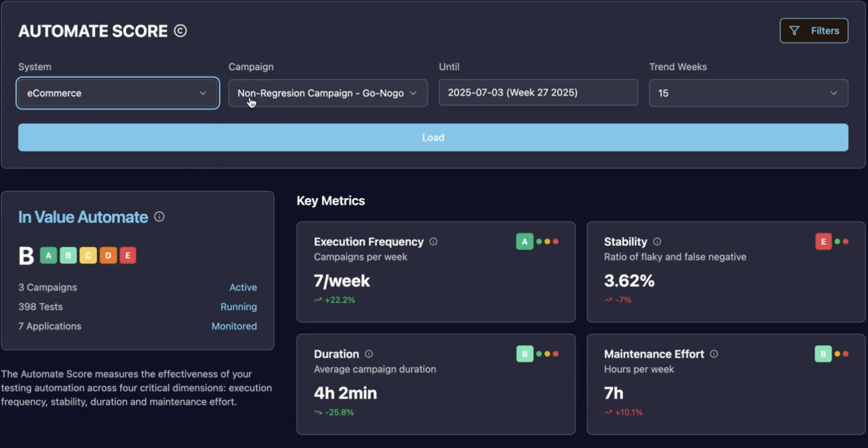Expand the Campaign dropdown

[x=328, y=93]
